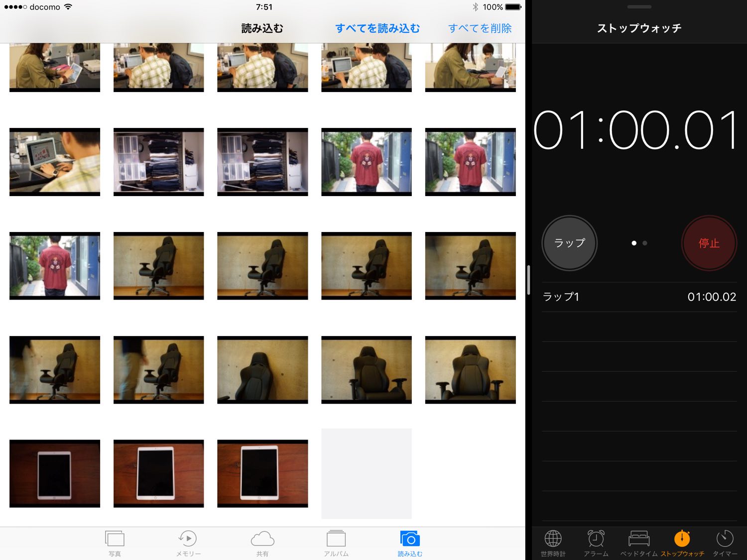Tap Delete All (すべてを削除)
Viewport: 747px width, 560px height.
pos(480,28)
